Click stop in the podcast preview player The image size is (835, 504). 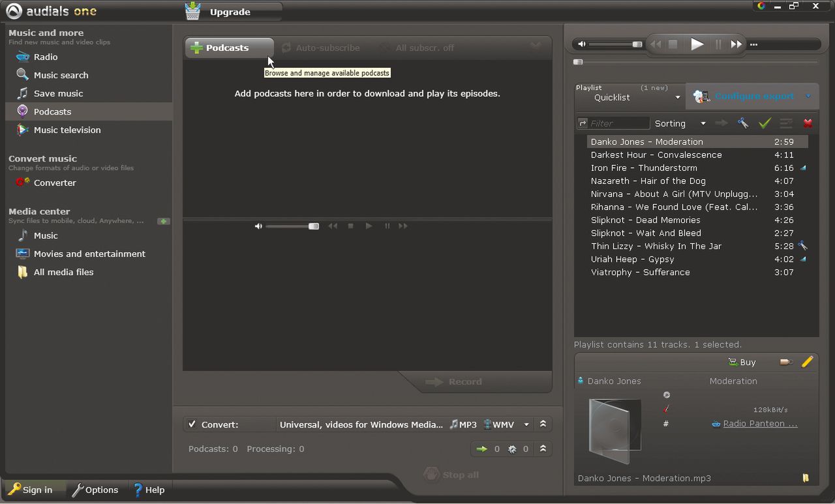[x=351, y=226]
